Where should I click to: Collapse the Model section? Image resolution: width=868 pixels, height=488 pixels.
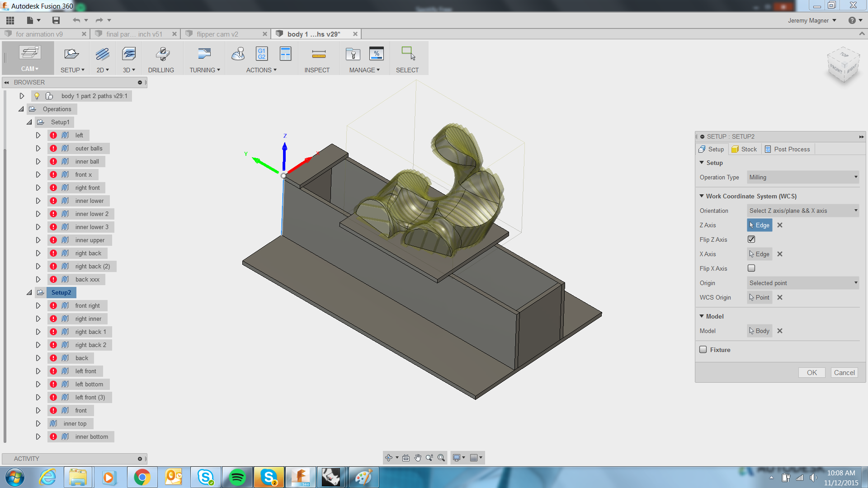pos(702,316)
